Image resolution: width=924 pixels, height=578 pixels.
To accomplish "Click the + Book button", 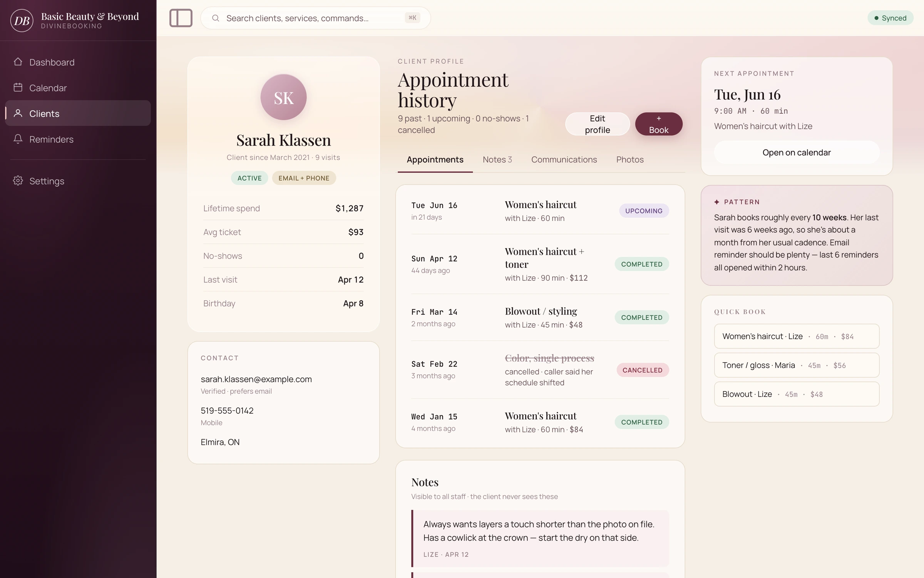I will (659, 124).
